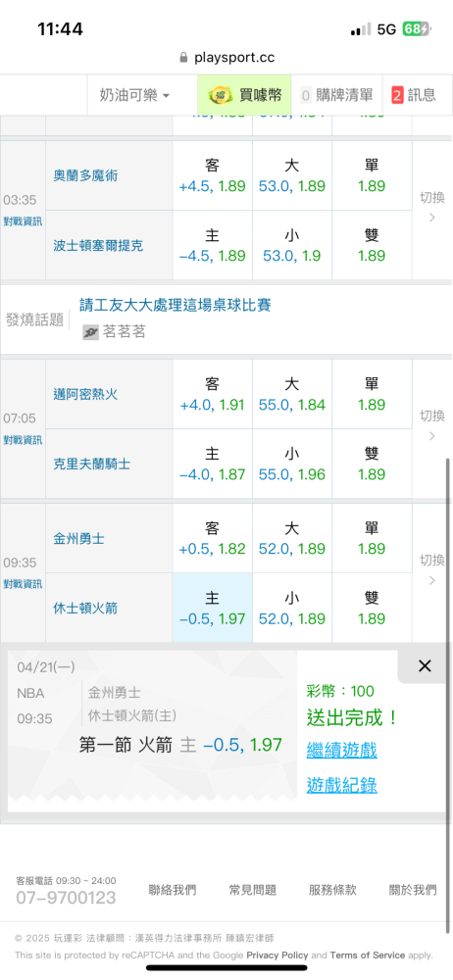Screen dimensions: 453x980
Task: Open 常見問題 in the footer
Action: 253,890
